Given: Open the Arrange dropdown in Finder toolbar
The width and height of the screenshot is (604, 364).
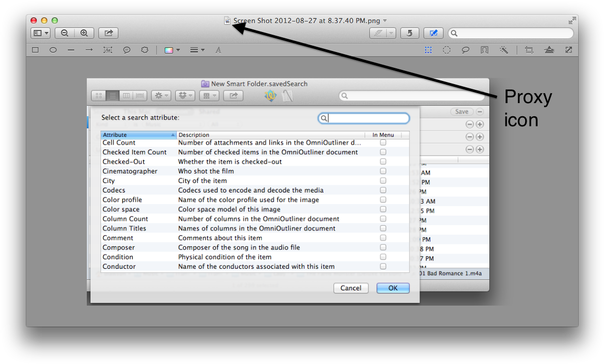Looking at the screenshot, I should click(x=209, y=95).
